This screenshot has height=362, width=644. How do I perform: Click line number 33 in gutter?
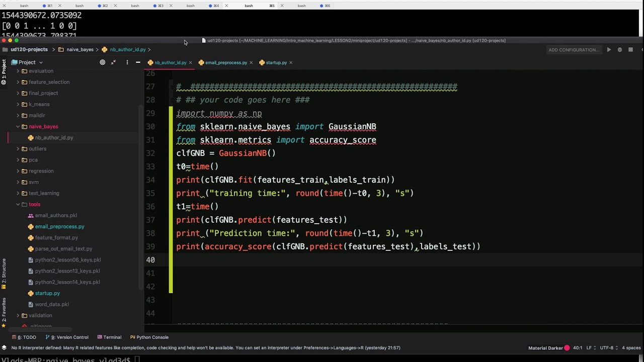click(150, 166)
